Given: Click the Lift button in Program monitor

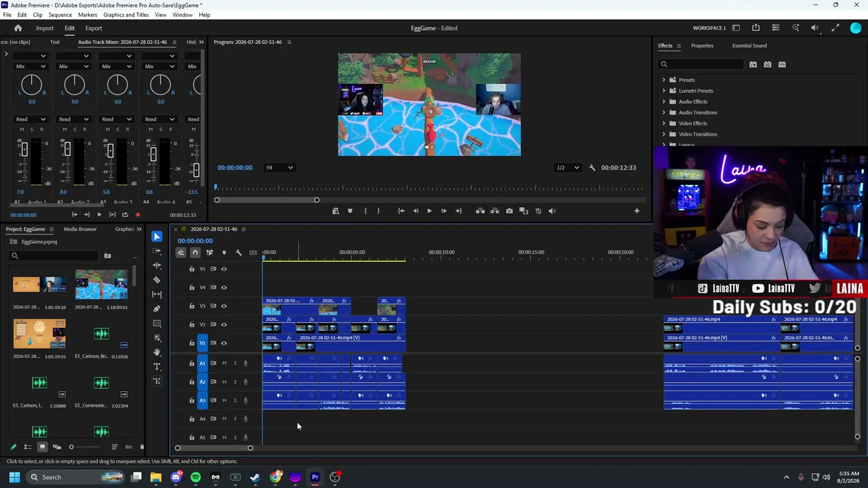Looking at the screenshot, I should pyautogui.click(x=480, y=211).
